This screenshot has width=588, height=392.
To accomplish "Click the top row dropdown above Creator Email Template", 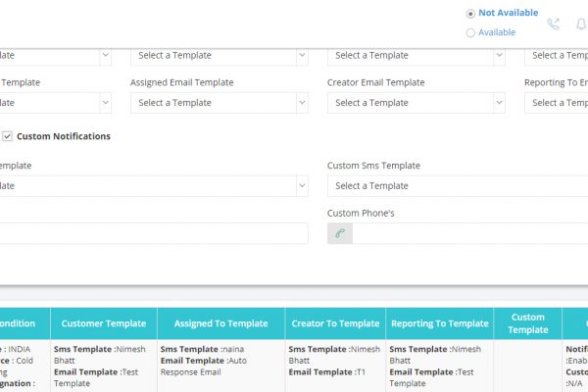I will (x=416, y=56).
